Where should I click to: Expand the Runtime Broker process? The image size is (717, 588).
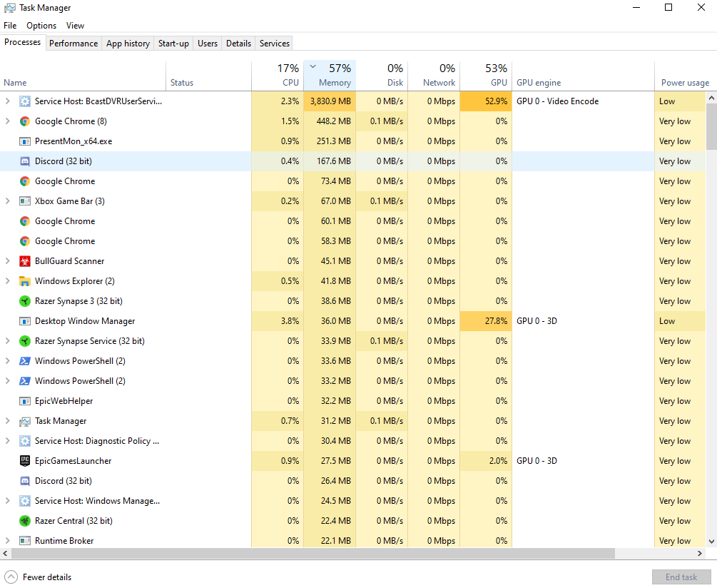click(7, 541)
